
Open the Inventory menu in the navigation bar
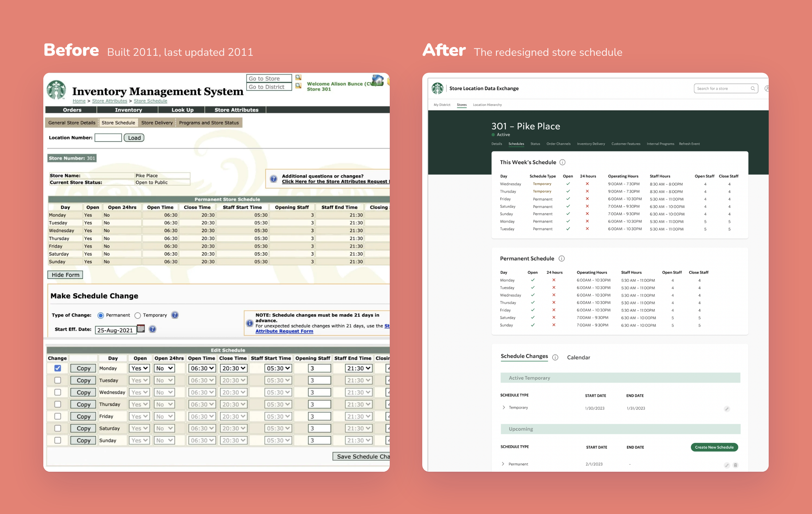[128, 110]
